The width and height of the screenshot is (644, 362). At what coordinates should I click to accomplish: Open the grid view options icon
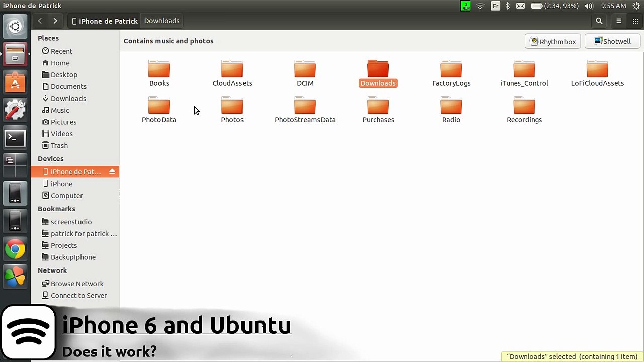click(635, 21)
